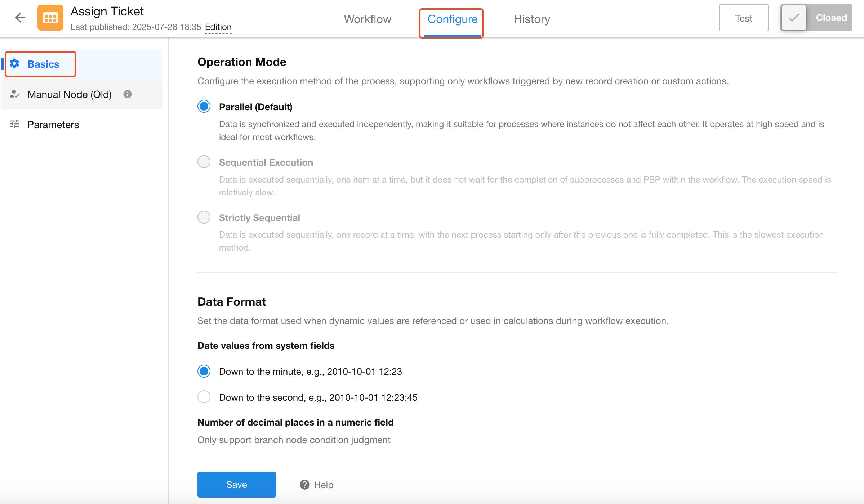Click the checkmark on Closed toggle
Image resolution: width=864 pixels, height=504 pixels.
(x=794, y=18)
